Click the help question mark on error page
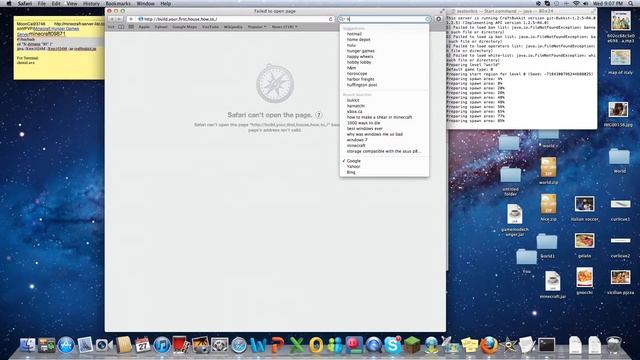640x360 pixels. click(x=318, y=115)
